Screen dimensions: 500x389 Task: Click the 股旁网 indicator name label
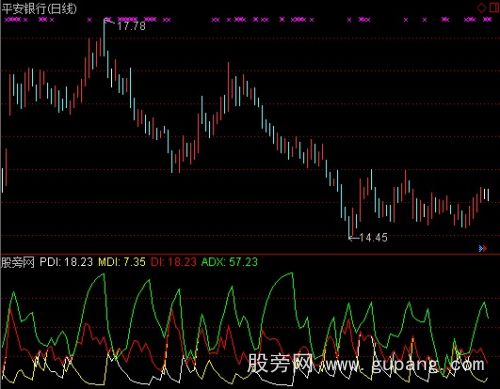(x=18, y=262)
